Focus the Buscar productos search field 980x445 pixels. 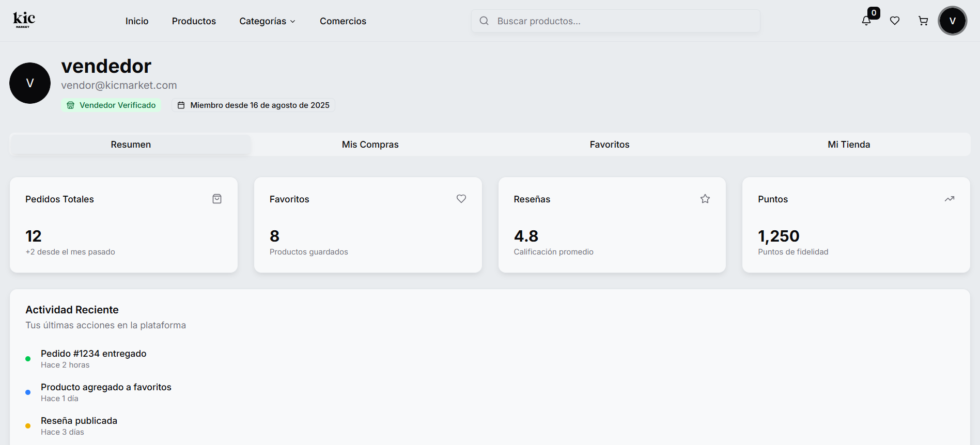(x=616, y=21)
